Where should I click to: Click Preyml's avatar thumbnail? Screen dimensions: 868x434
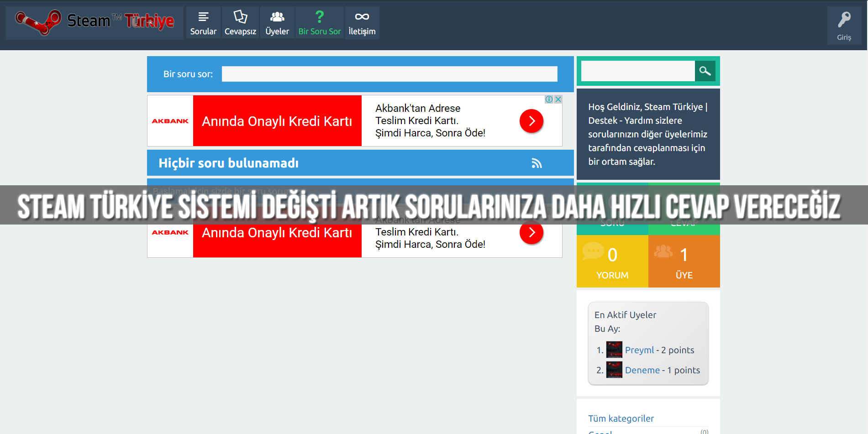pyautogui.click(x=614, y=350)
